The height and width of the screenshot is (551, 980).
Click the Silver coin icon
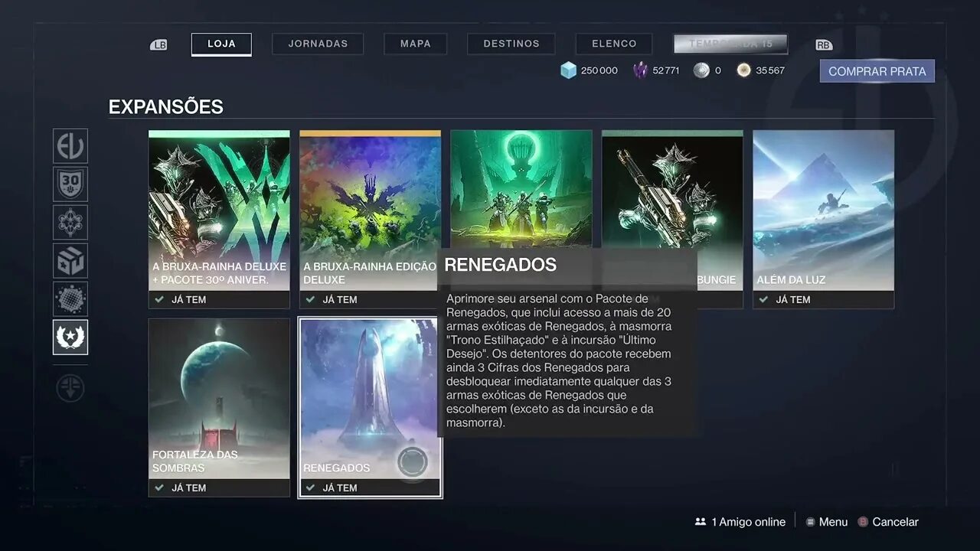[701, 70]
